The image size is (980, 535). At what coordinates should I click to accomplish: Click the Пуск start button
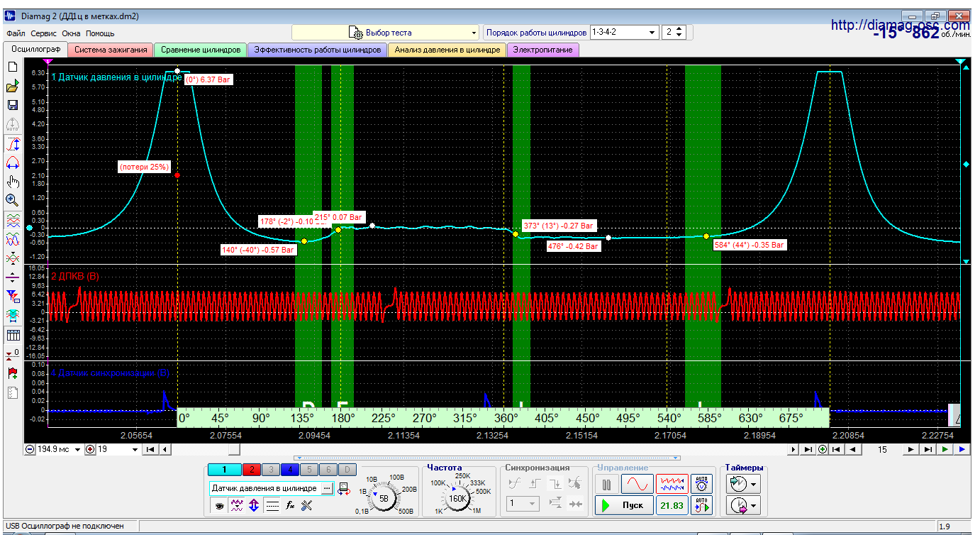(x=623, y=505)
